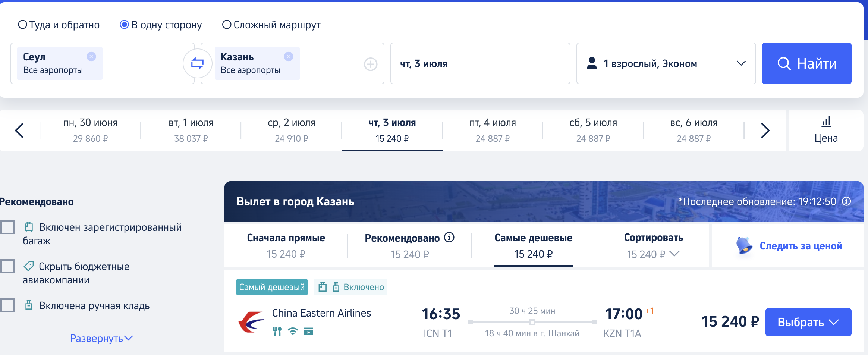Open the 1 взрослый, Эконом passenger dropdown
This screenshot has width=868, height=355.
[x=666, y=63]
